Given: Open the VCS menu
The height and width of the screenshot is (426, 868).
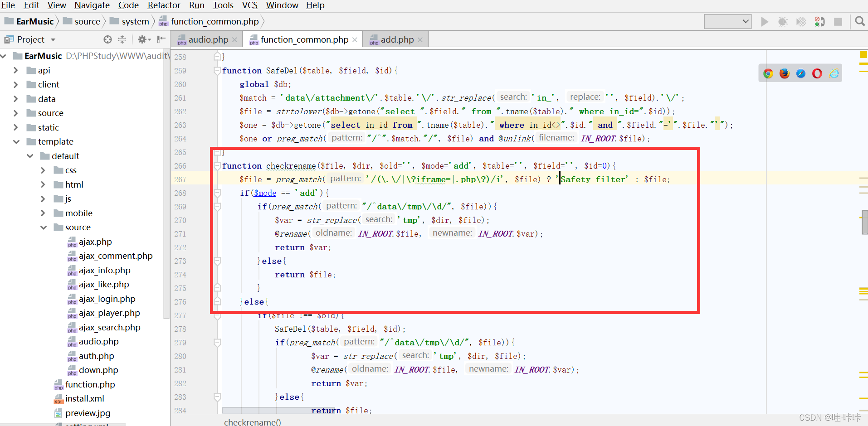Looking at the screenshot, I should 250,5.
